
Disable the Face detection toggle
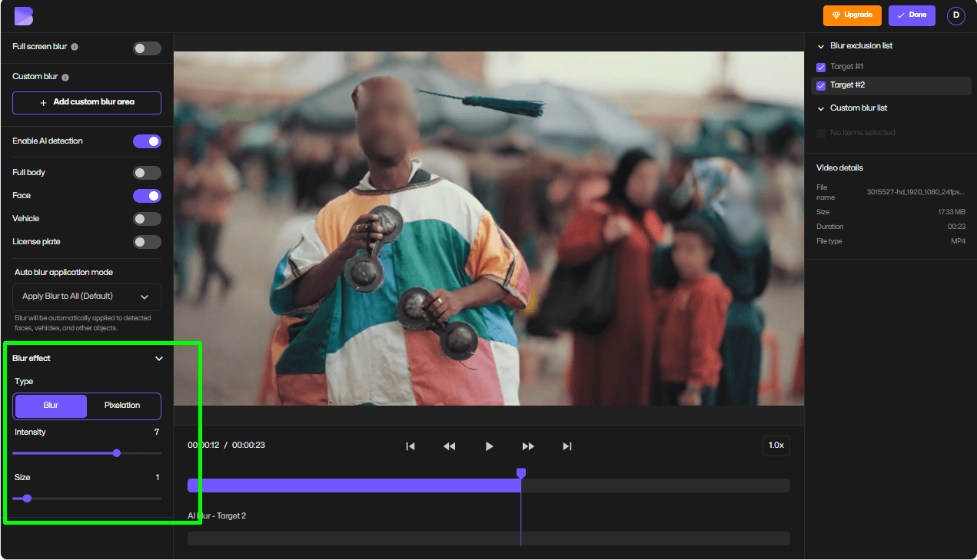click(147, 196)
